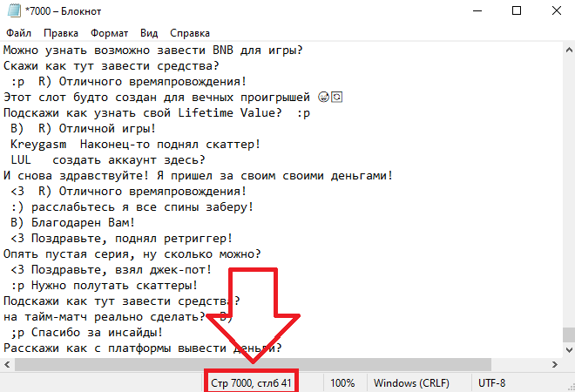Click line 'Kreygasm Наконец-то поднял скаттер!'
The width and height of the screenshot is (575, 392).
click(x=135, y=144)
